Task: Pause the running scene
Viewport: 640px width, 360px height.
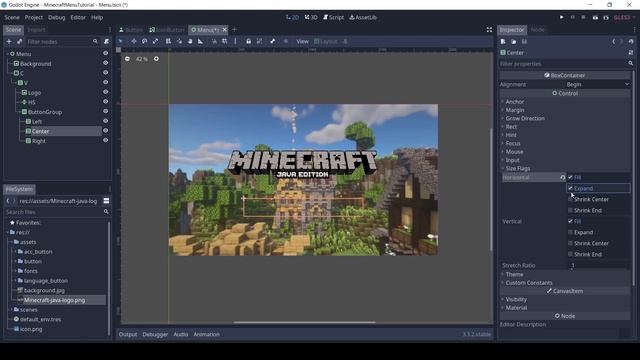Action: (573, 17)
